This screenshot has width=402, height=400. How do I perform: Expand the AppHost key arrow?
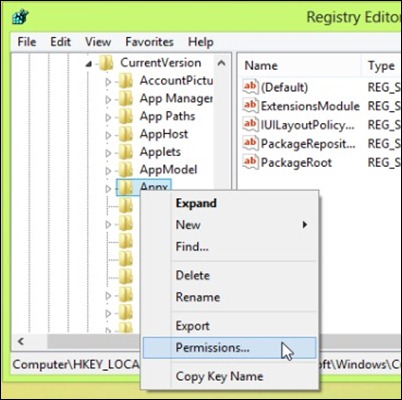pyautogui.click(x=108, y=135)
